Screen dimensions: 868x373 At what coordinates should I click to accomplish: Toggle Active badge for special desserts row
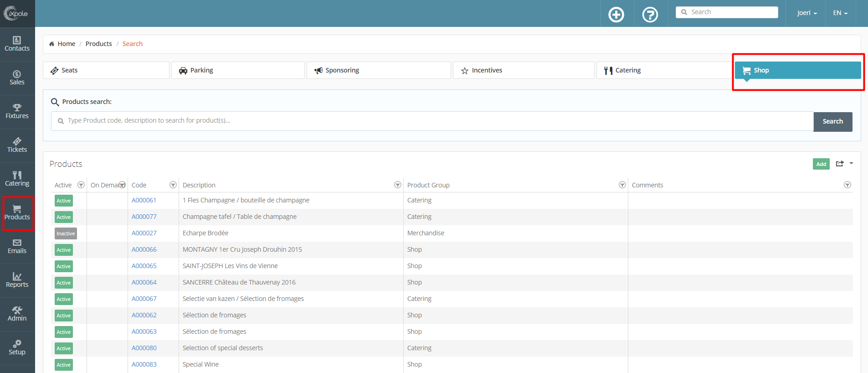pos(64,348)
